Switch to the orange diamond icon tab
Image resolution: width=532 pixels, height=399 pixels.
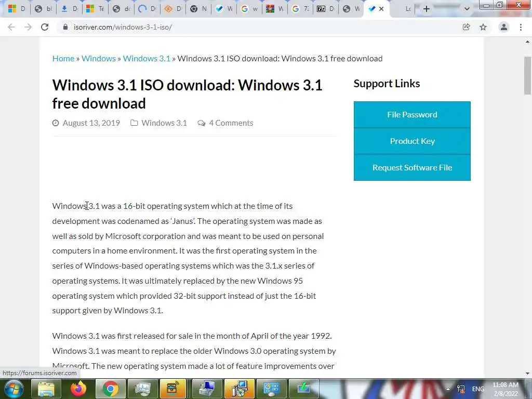(172, 9)
